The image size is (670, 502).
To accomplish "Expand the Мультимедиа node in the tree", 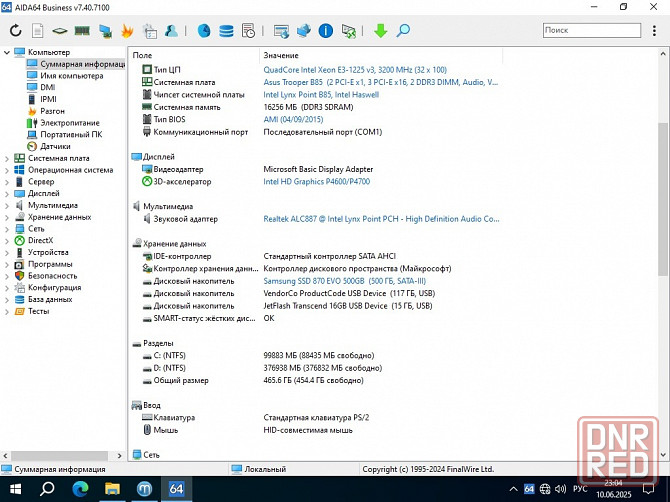I will point(6,205).
